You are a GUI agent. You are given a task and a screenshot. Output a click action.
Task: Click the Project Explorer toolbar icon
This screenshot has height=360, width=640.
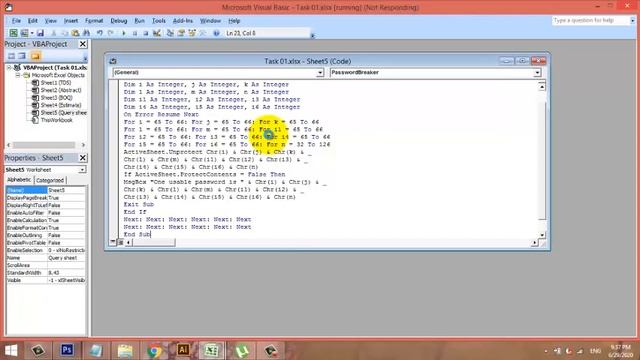click(170, 33)
